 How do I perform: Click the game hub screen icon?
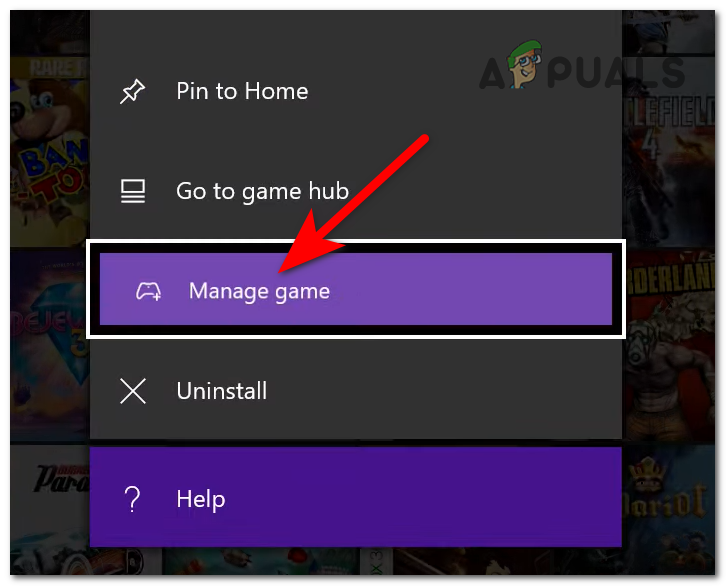point(133,191)
